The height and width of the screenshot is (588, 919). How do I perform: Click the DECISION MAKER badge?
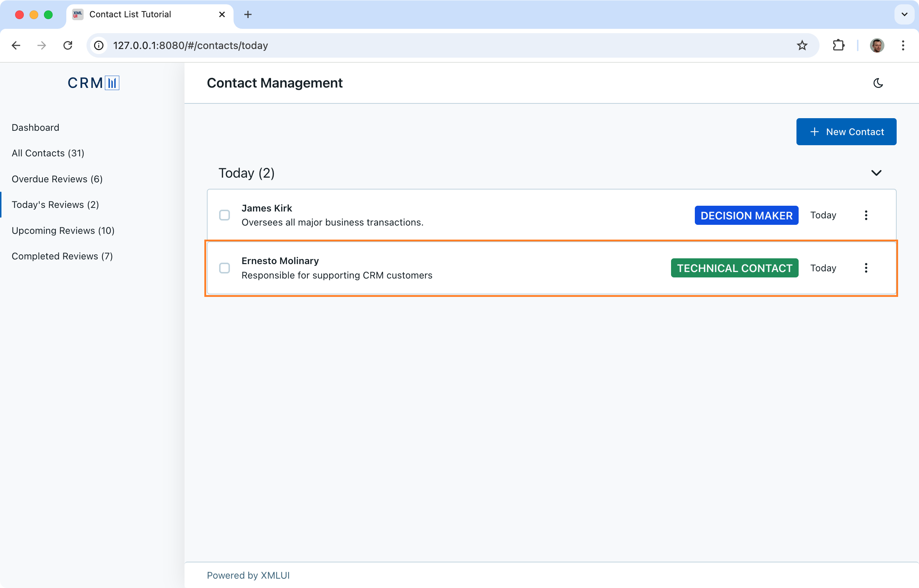(x=746, y=215)
